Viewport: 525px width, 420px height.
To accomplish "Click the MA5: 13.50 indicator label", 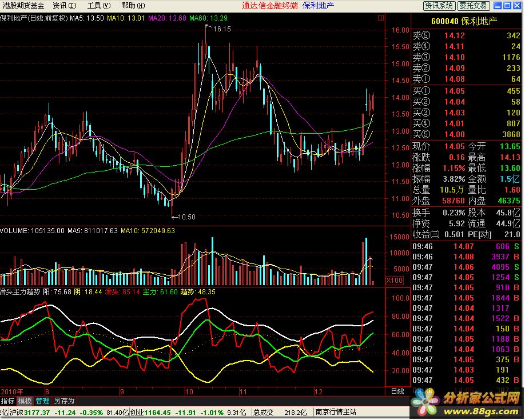I will [x=87, y=18].
